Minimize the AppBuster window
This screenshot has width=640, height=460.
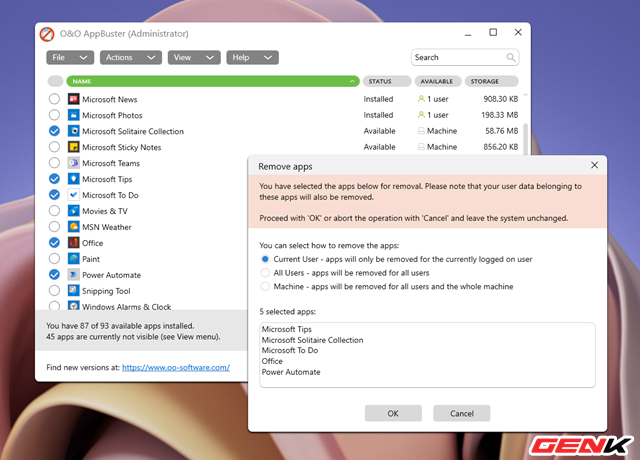click(x=468, y=34)
